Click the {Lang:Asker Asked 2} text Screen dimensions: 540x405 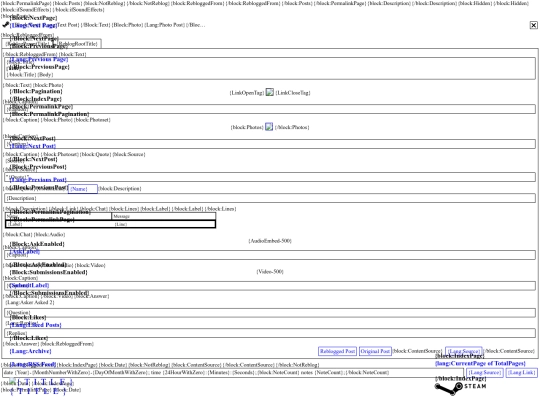[30, 302]
